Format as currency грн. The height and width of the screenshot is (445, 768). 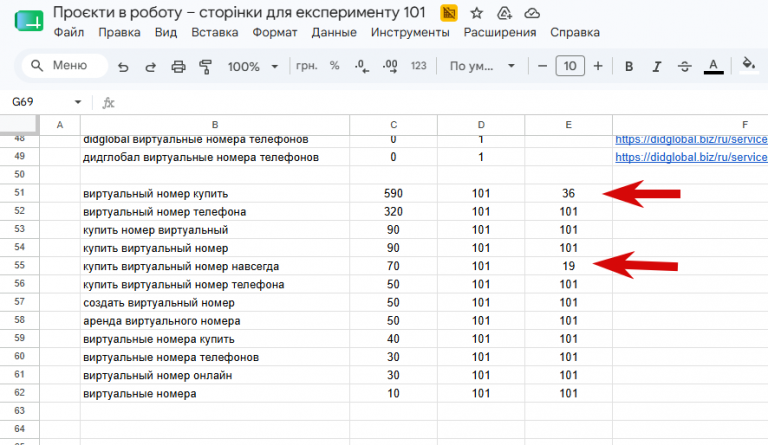coord(307,66)
